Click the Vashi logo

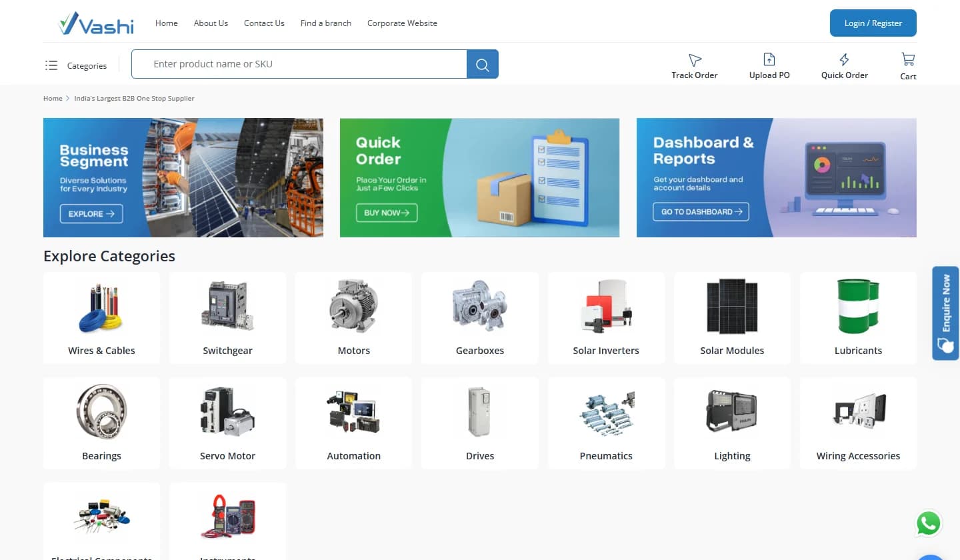(96, 23)
